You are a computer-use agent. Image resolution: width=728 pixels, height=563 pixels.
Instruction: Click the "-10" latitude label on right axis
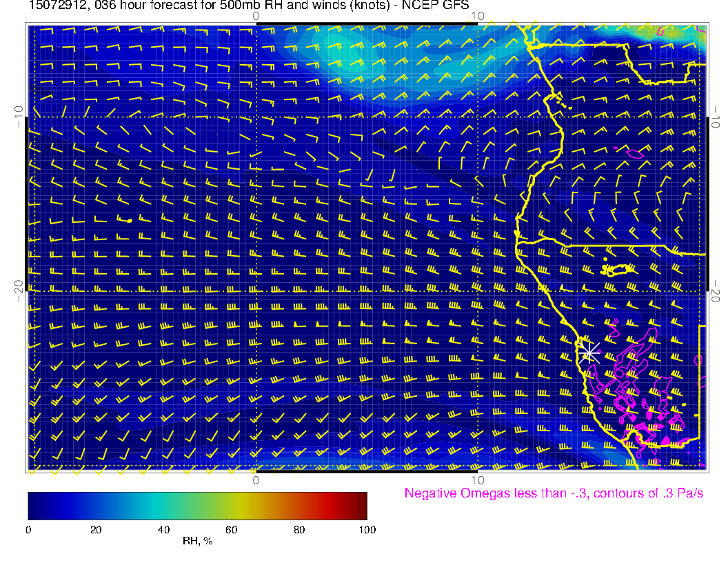click(x=718, y=116)
